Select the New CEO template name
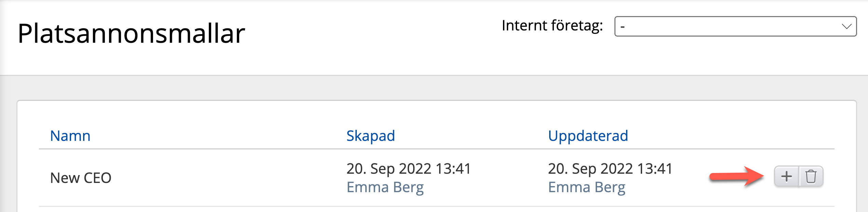868x212 pixels. click(81, 178)
